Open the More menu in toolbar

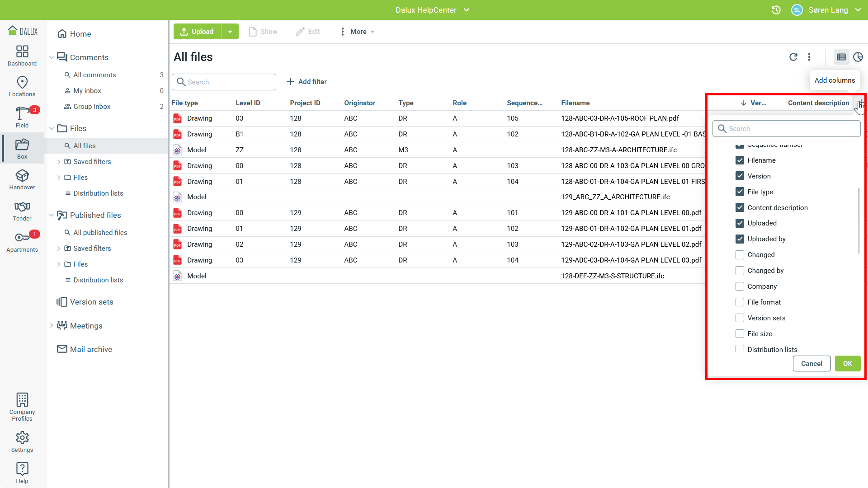[358, 32]
